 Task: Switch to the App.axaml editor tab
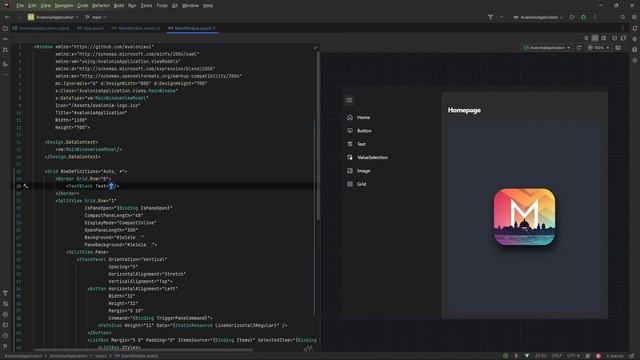click(90, 29)
